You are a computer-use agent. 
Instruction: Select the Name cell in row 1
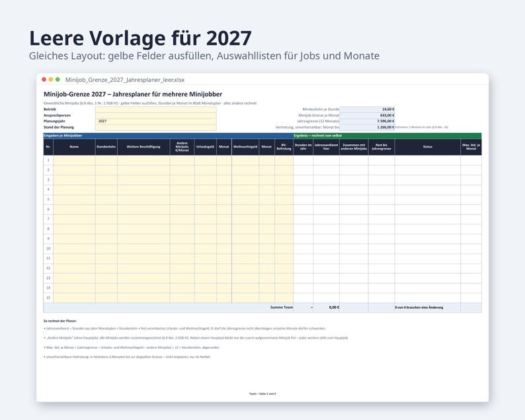click(x=74, y=160)
